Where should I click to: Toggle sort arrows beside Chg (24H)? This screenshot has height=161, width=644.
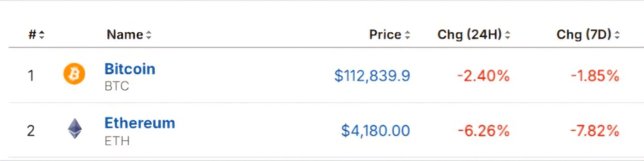click(507, 35)
